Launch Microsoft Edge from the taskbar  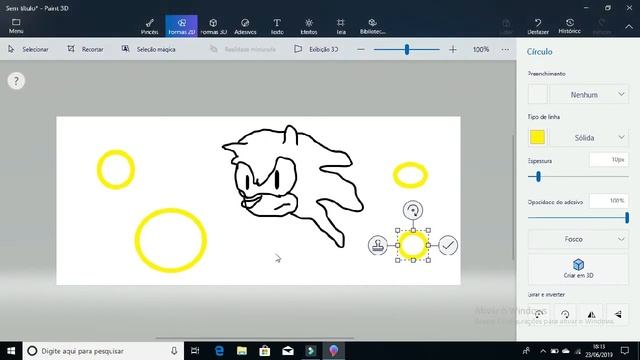coord(219,351)
